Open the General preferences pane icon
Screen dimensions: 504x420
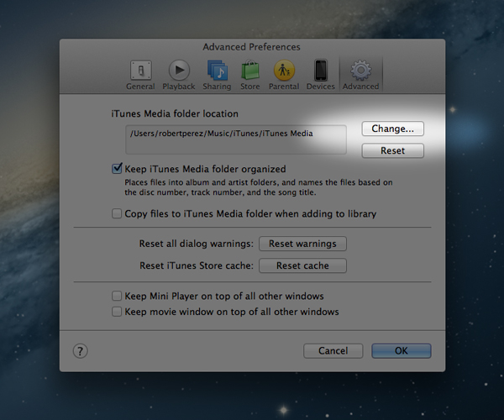tap(140, 70)
